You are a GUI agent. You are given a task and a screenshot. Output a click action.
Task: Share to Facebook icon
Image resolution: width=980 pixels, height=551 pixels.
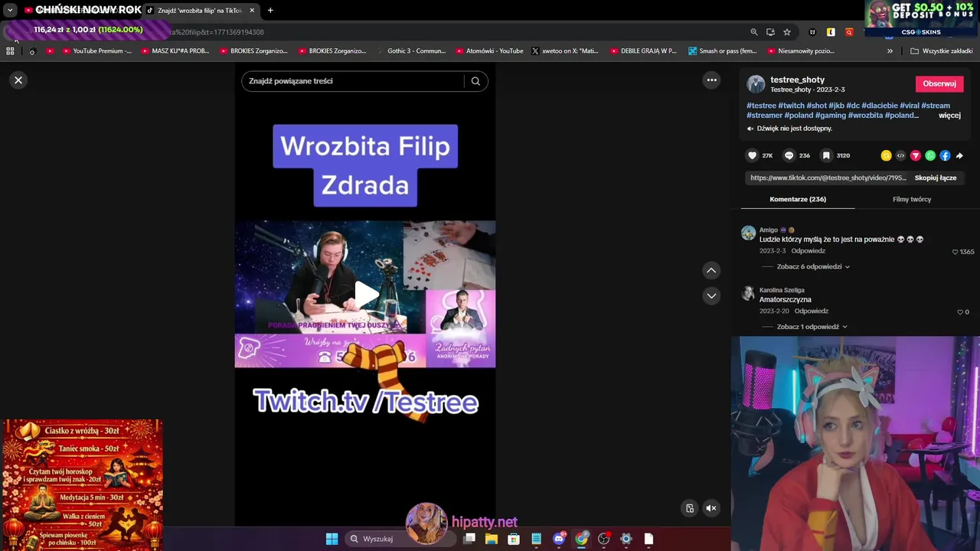945,155
